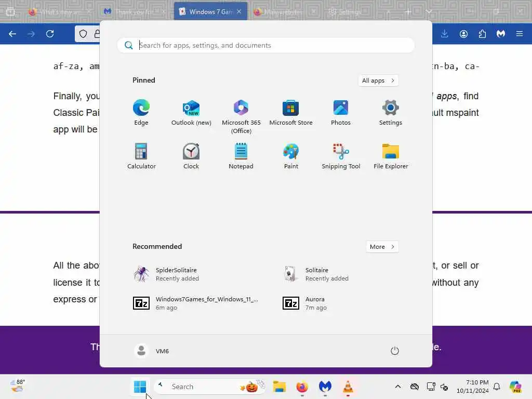This screenshot has height=399, width=532.
Task: Launch Photos app
Action: (x=341, y=113)
